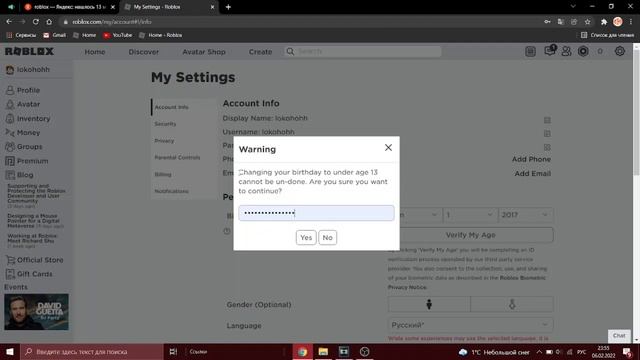
Task: Open the settings gear icon in Roblox header
Action: click(x=620, y=51)
